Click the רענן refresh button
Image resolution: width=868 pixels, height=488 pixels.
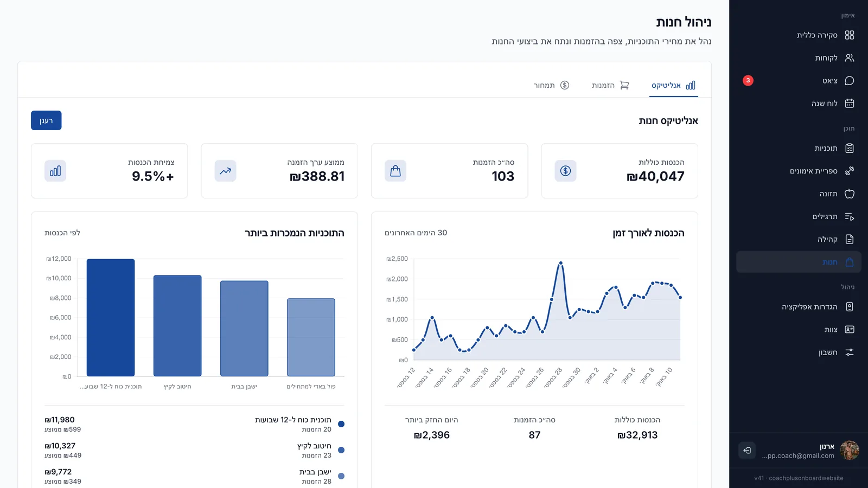tap(46, 120)
